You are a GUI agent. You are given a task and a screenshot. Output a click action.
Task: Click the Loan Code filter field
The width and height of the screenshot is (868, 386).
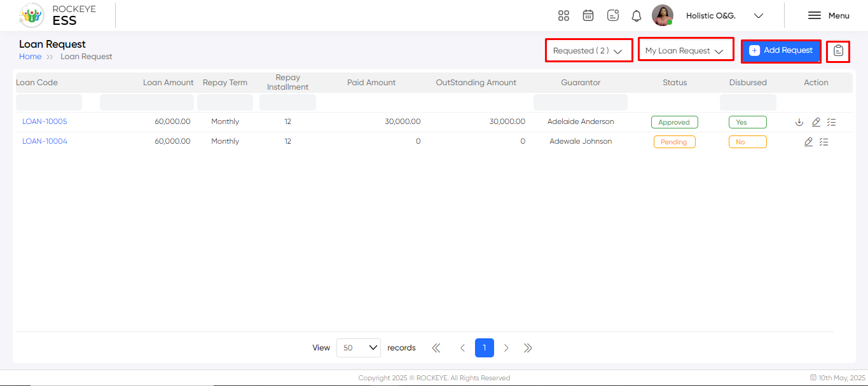click(x=49, y=102)
